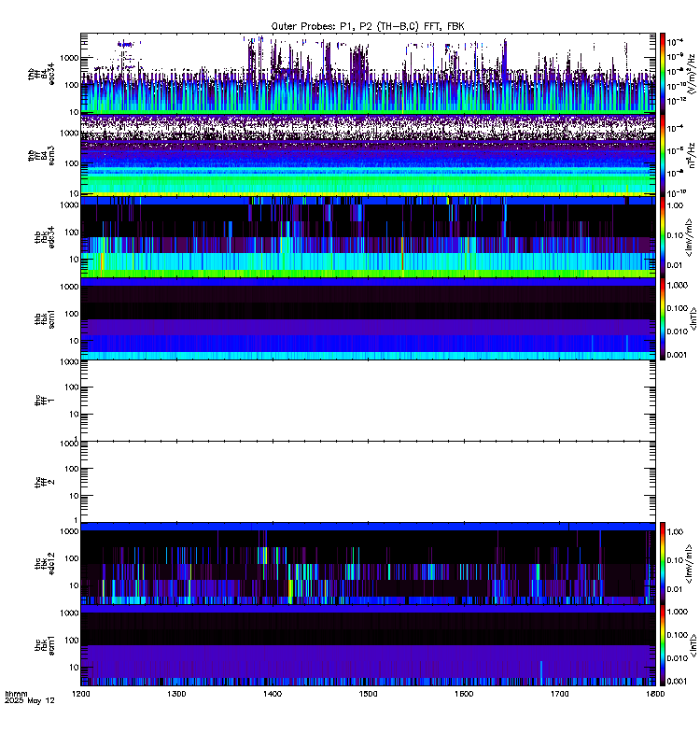Click inside the thc fbk scm1 spectrogram
700x747 pixels.
368,645
